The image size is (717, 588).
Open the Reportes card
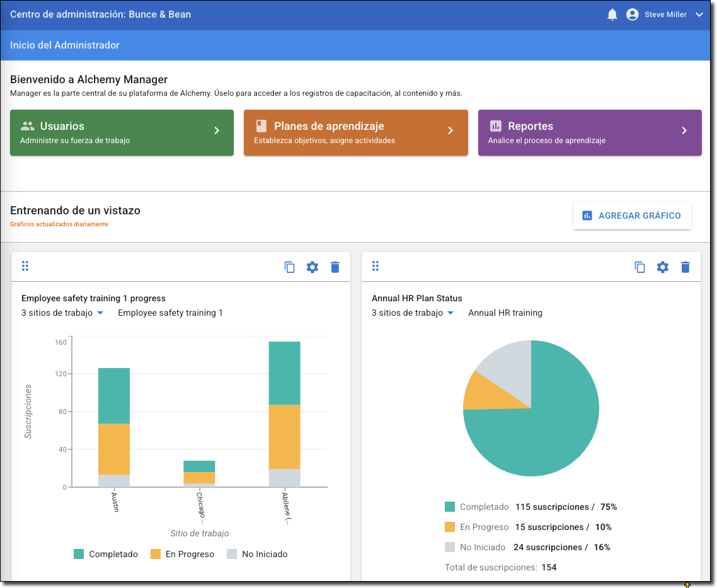[x=589, y=132]
